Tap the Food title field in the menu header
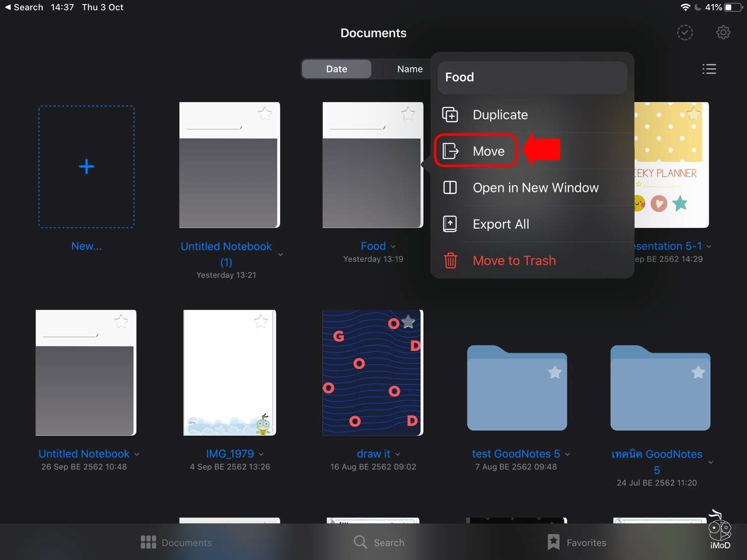Viewport: 747px width, 560px height. (532, 77)
